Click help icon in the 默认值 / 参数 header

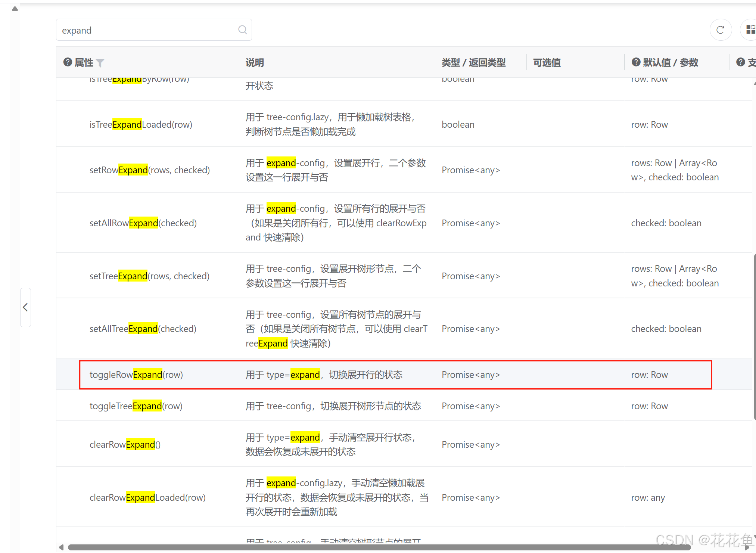point(636,62)
